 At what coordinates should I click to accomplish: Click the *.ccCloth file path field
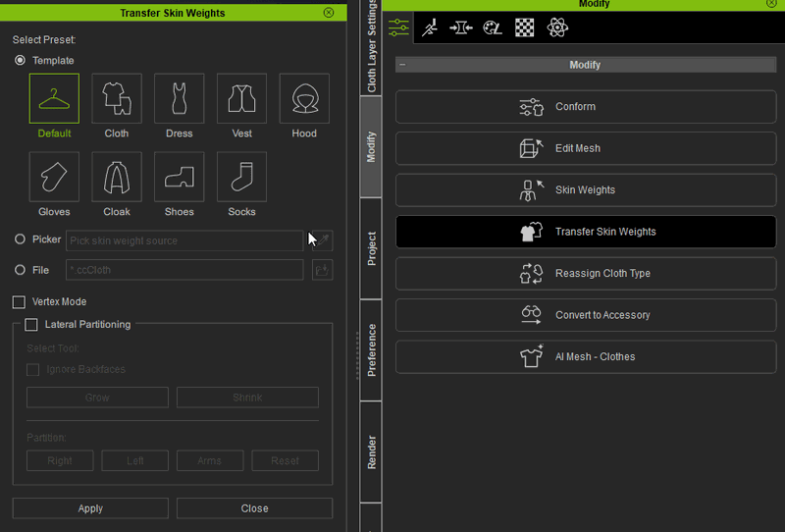184,270
